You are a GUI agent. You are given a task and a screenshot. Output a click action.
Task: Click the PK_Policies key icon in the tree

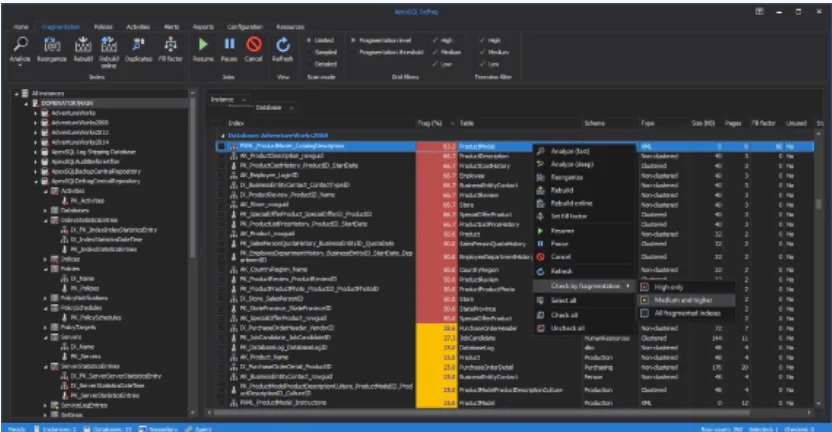(65, 288)
